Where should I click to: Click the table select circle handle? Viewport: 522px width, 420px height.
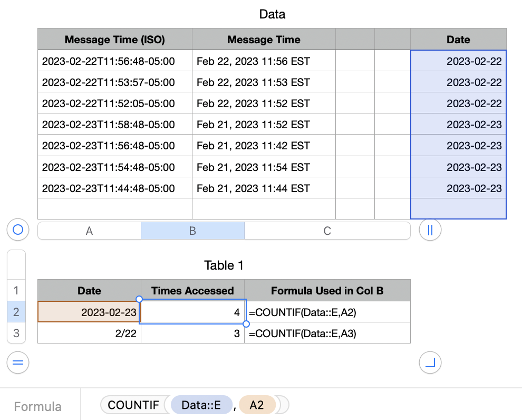pos(18,230)
